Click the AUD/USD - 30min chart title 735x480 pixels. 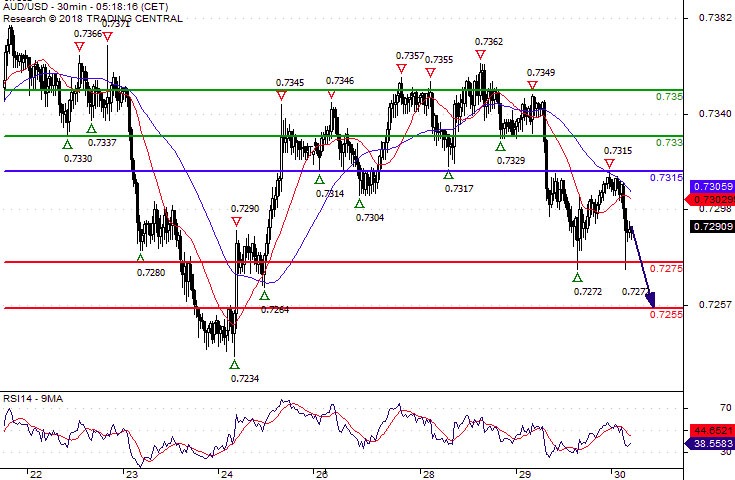(86, 7)
